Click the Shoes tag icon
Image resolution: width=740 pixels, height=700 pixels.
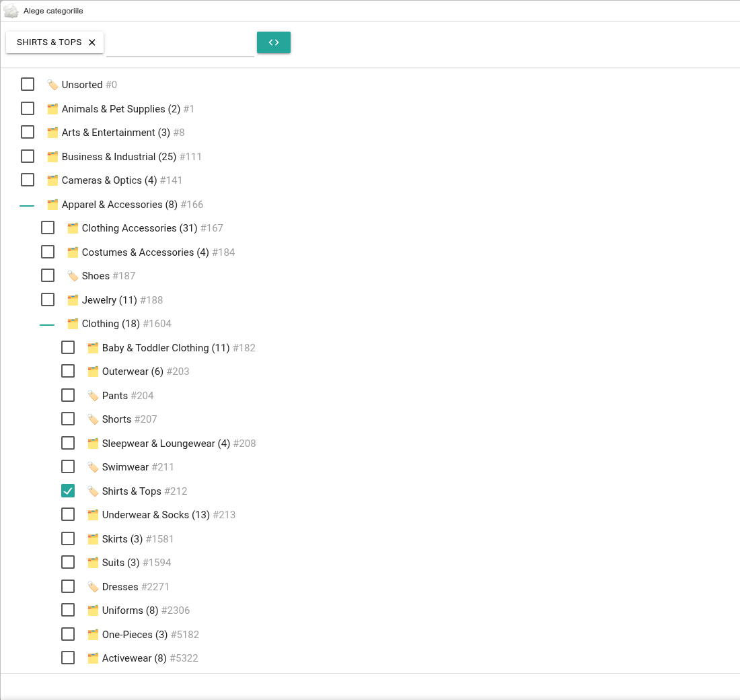tap(73, 276)
